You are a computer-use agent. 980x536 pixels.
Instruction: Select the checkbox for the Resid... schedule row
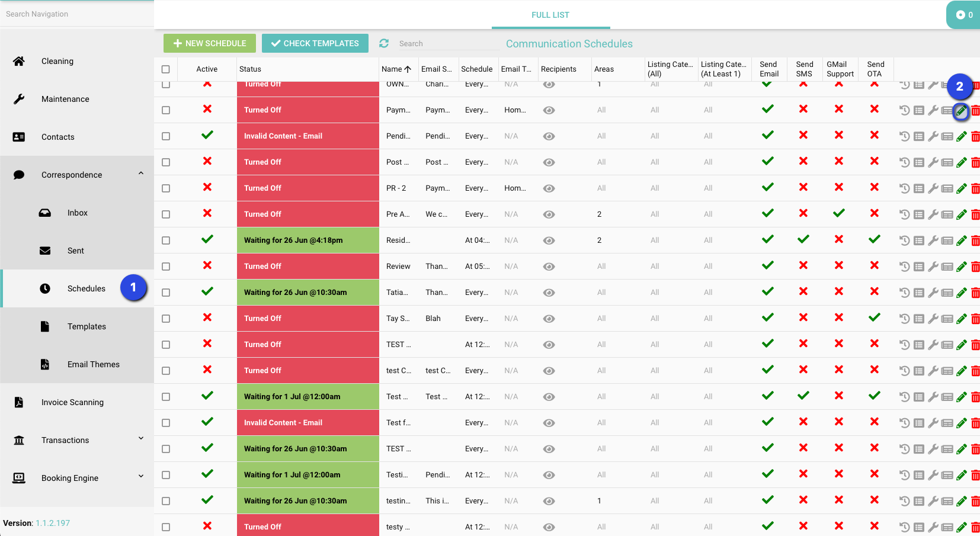pos(166,240)
